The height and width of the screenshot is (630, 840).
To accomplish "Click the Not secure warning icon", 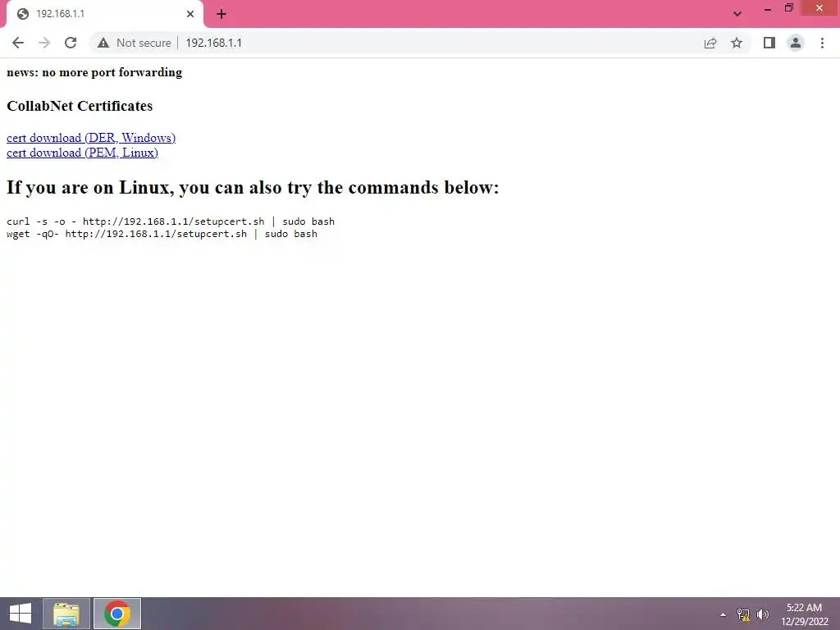I will point(103,43).
